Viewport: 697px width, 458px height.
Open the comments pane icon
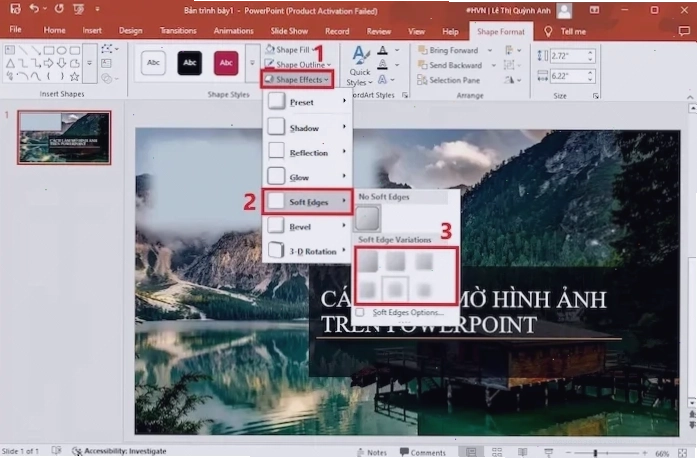[684, 31]
